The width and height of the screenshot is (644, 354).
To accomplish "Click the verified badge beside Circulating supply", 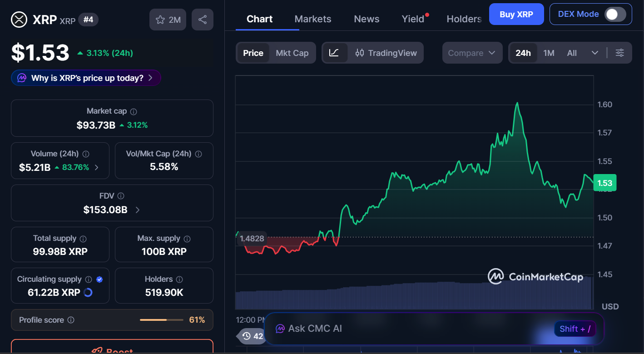I will [x=99, y=279].
